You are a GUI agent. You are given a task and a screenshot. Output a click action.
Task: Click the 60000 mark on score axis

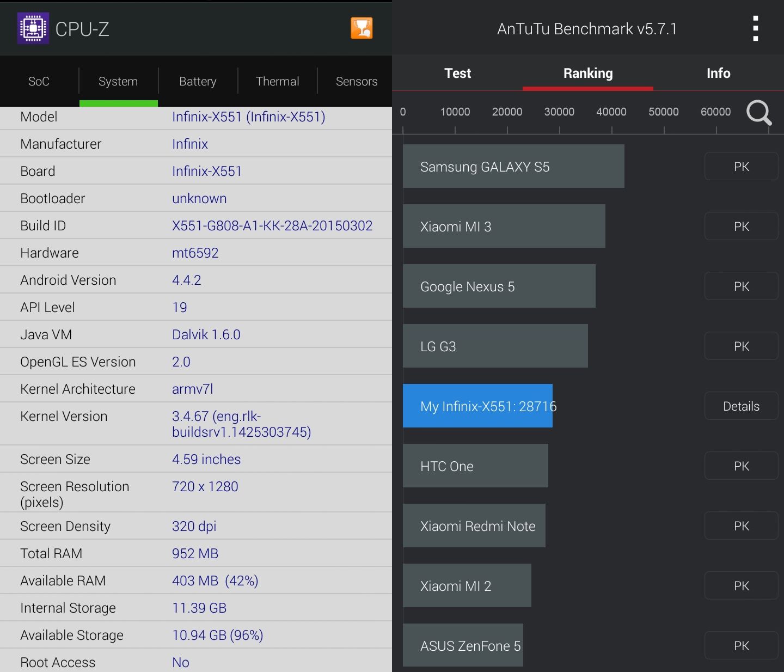coord(715,112)
